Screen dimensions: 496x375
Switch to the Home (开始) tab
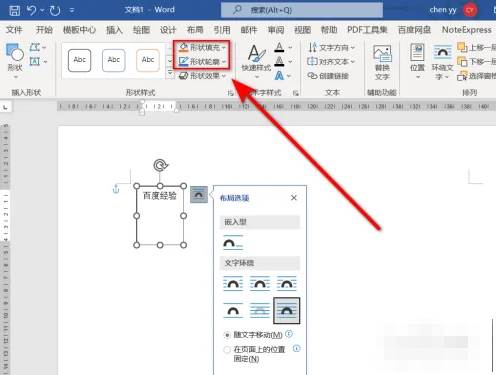(x=44, y=30)
